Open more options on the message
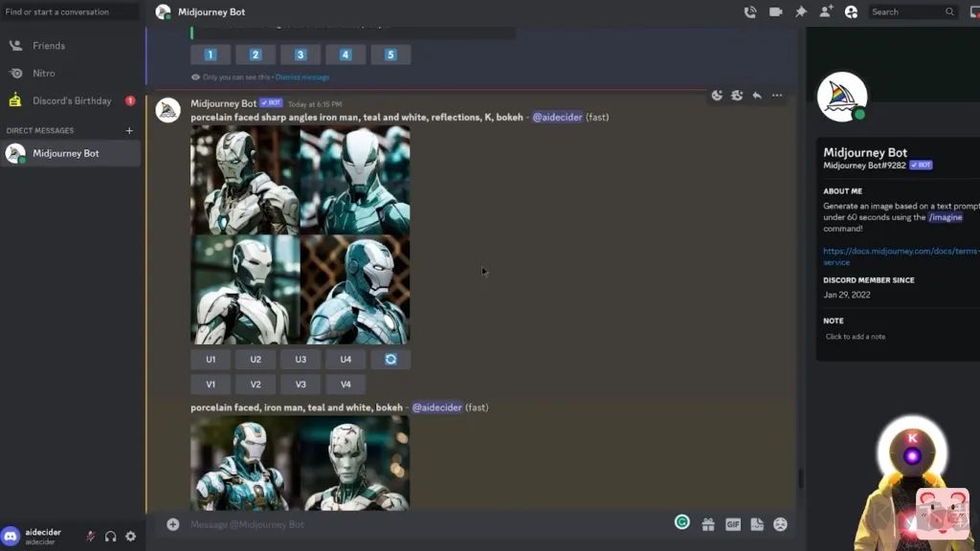Viewport: 980px width, 551px height. (x=777, y=96)
